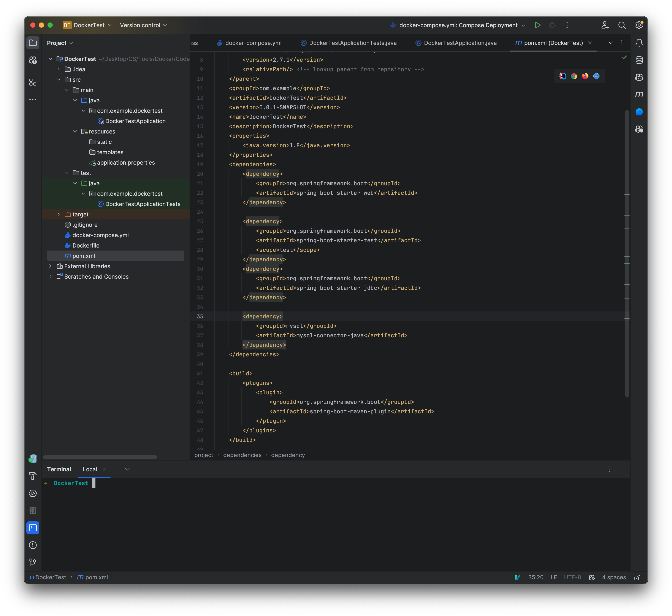Click the More tool windows ellipsis

click(x=33, y=99)
